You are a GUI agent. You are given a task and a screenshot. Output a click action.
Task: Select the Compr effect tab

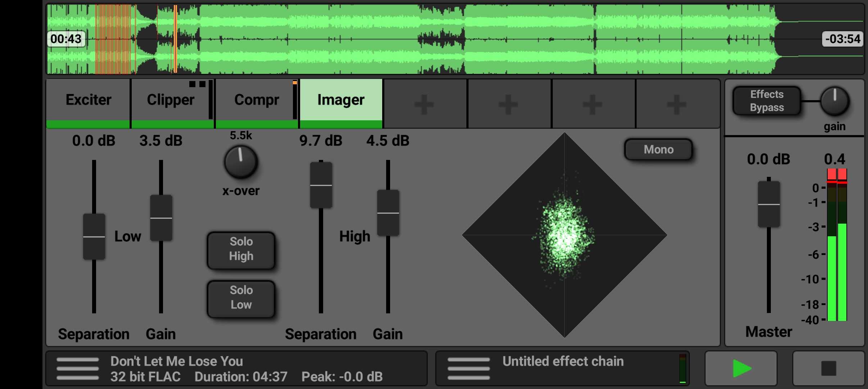click(x=256, y=100)
